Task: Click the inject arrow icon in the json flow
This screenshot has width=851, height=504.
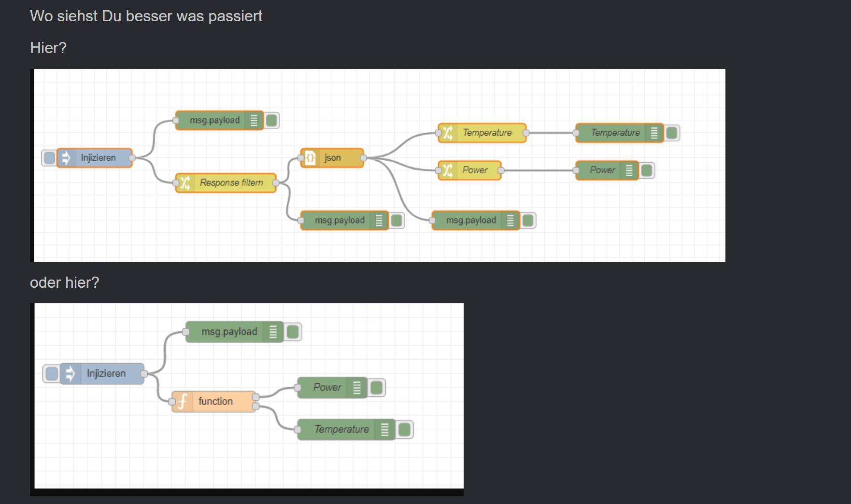Action: [66, 158]
